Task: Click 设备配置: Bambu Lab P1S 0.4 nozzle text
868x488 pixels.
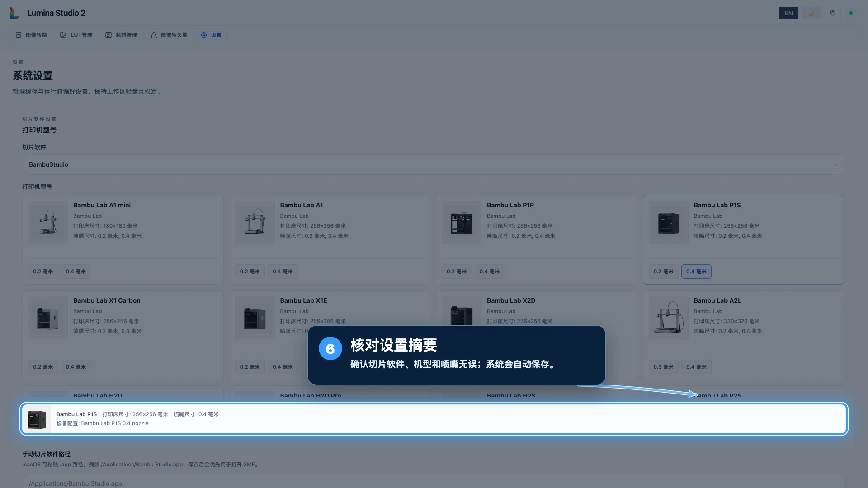Action: point(103,423)
